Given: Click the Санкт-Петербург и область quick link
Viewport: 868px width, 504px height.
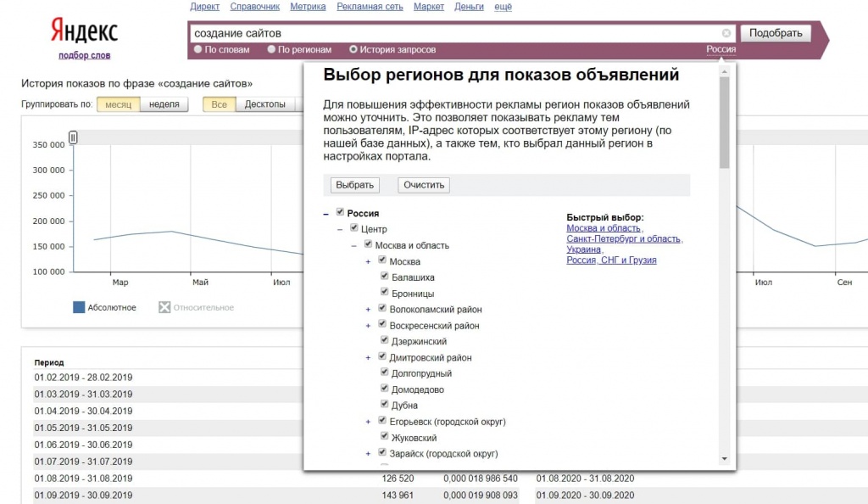Looking at the screenshot, I should tap(624, 239).
